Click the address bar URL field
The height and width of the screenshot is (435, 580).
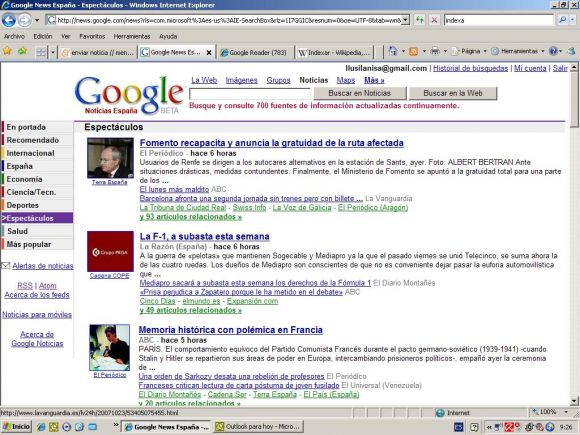[229, 20]
